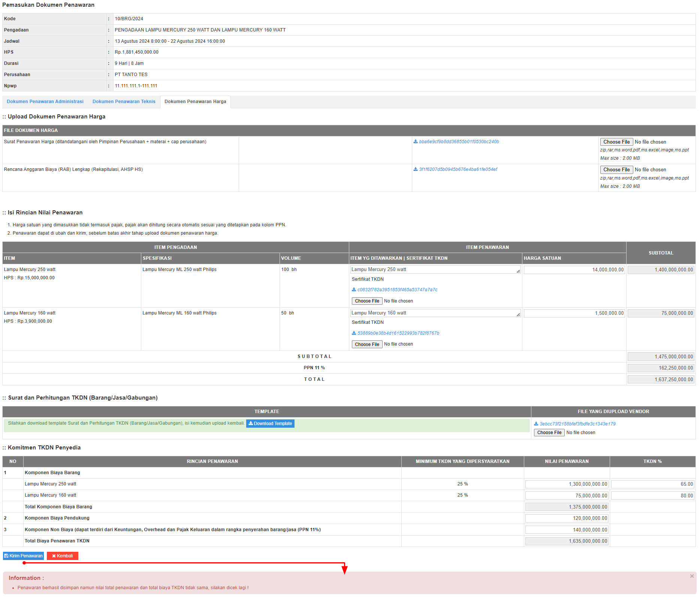Edit harga satuan for Lampu Mercury 250 watt
700x599 pixels.
pyautogui.click(x=574, y=270)
